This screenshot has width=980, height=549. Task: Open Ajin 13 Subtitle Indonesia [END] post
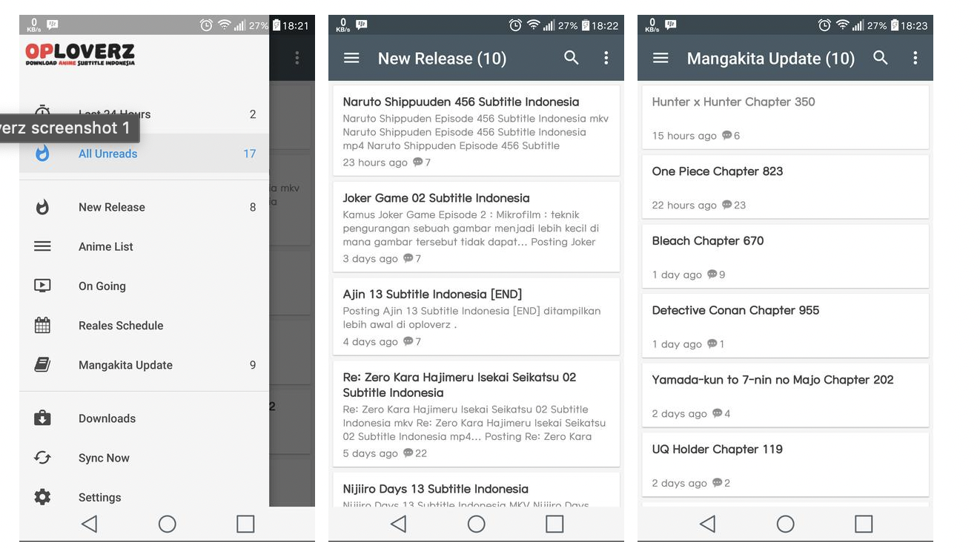click(x=476, y=316)
